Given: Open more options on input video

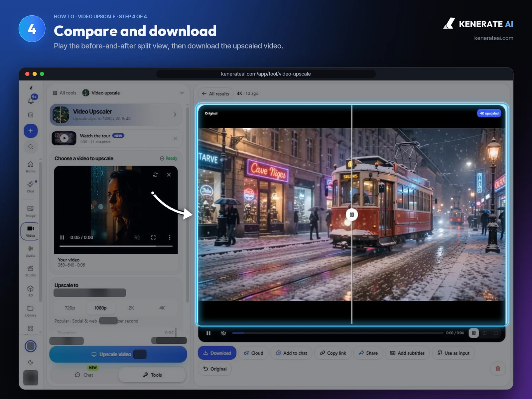Looking at the screenshot, I should click(170, 237).
